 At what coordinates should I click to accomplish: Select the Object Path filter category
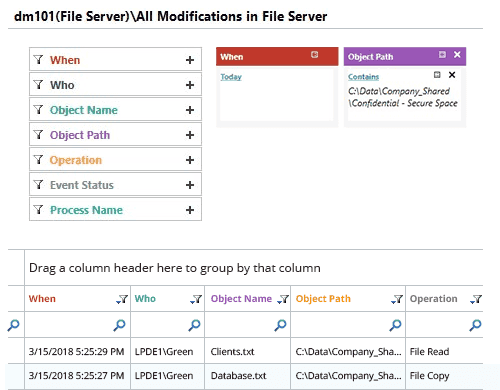coord(115,135)
